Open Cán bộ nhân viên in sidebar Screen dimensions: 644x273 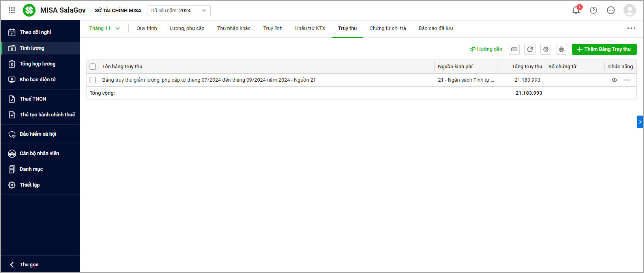[x=40, y=153]
